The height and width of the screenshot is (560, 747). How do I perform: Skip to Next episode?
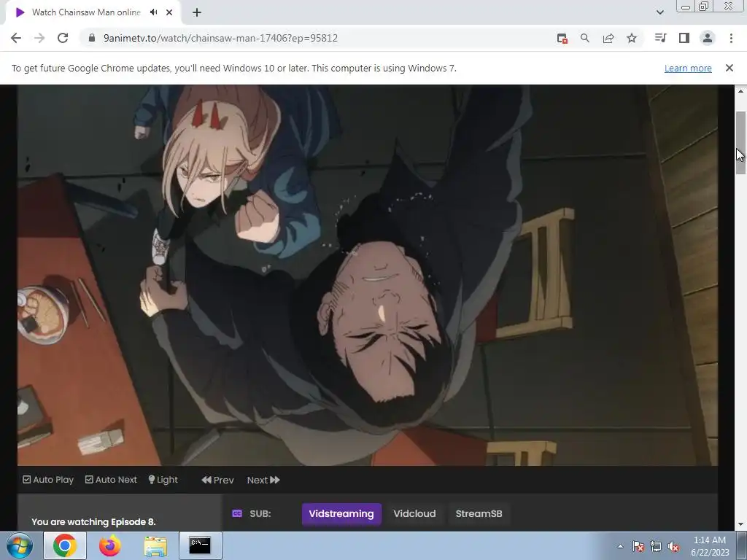[x=263, y=480]
